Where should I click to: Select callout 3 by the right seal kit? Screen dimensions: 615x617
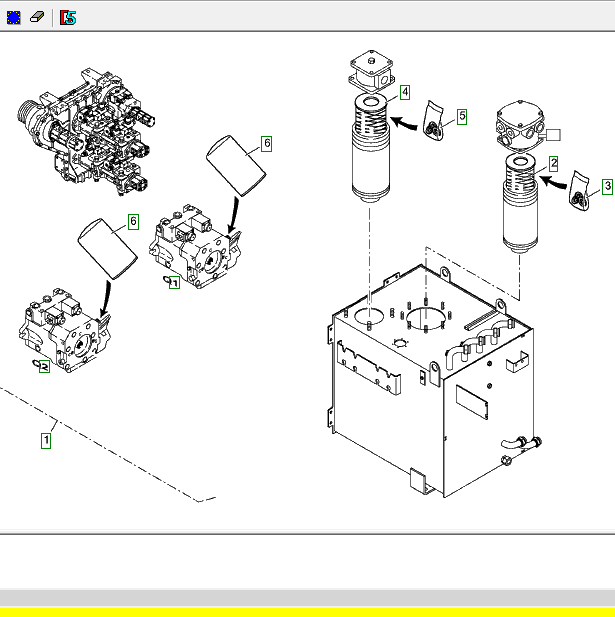(606, 187)
